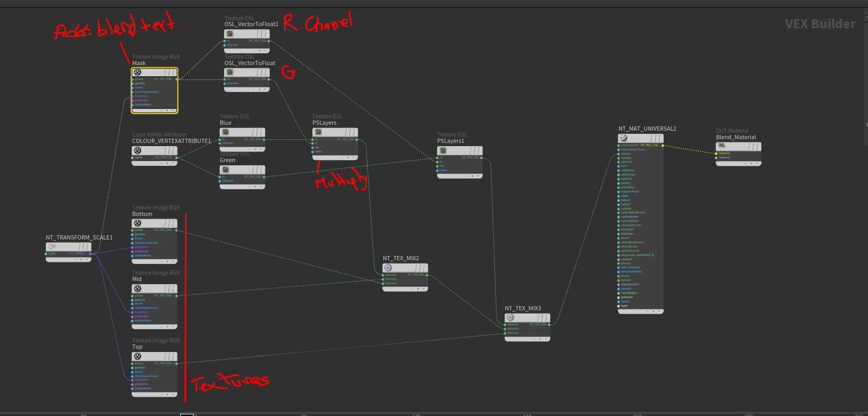Click the NT_MAT_UNIVERSAL2 material sphere icon
The height and width of the screenshot is (416, 868).
(624, 138)
